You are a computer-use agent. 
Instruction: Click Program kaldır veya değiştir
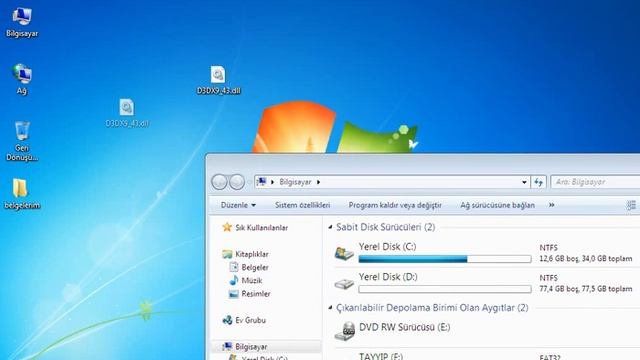(x=395, y=205)
